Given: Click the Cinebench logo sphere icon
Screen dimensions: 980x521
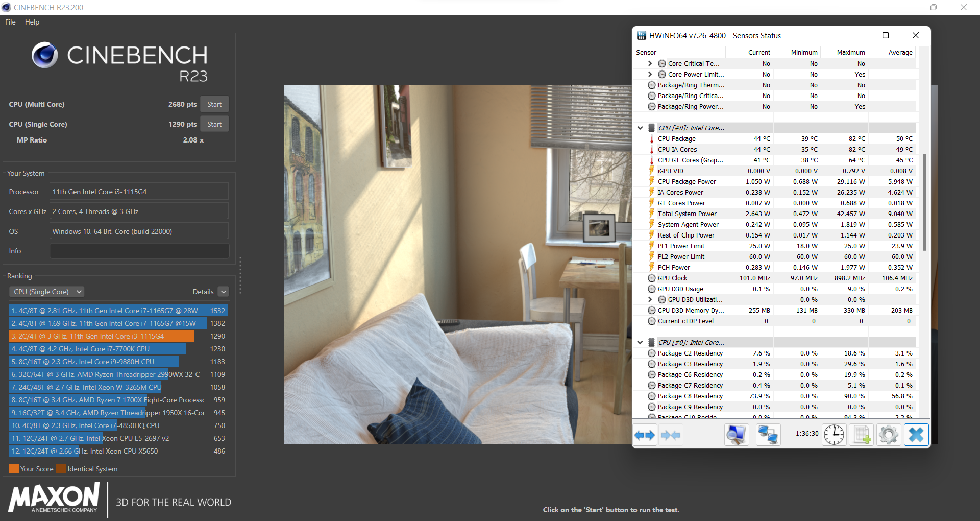Looking at the screenshot, I should (x=45, y=55).
